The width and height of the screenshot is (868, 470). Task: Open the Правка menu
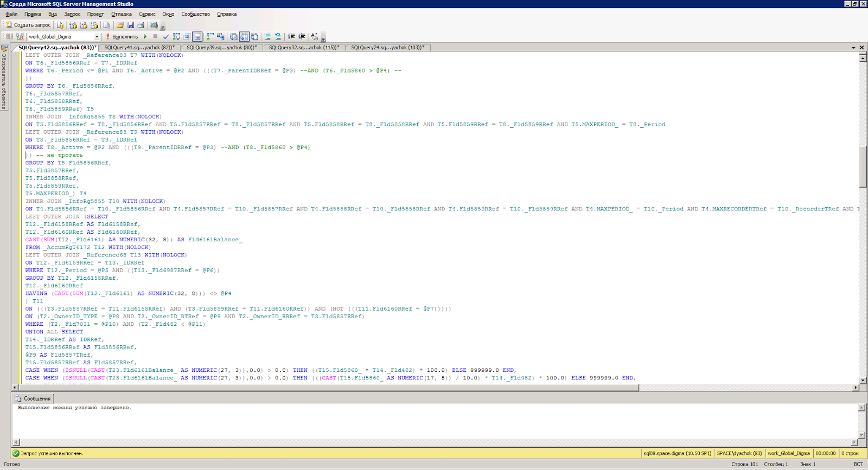pyautogui.click(x=33, y=14)
